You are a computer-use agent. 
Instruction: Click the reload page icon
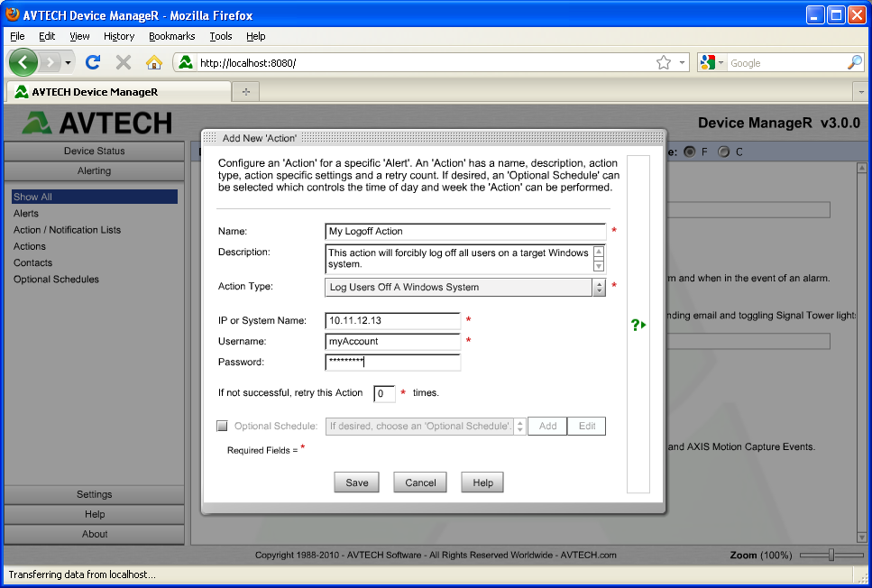tap(92, 62)
